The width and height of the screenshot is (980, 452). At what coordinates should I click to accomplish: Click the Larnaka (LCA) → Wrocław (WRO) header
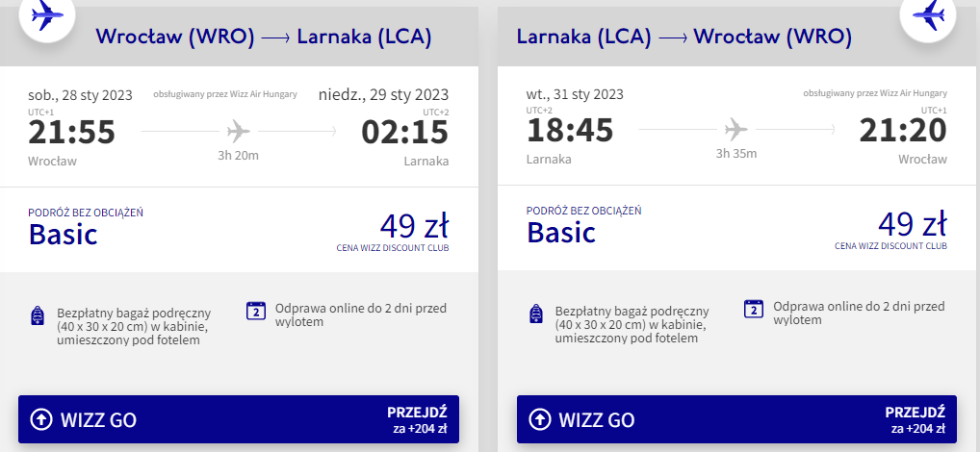tap(684, 38)
